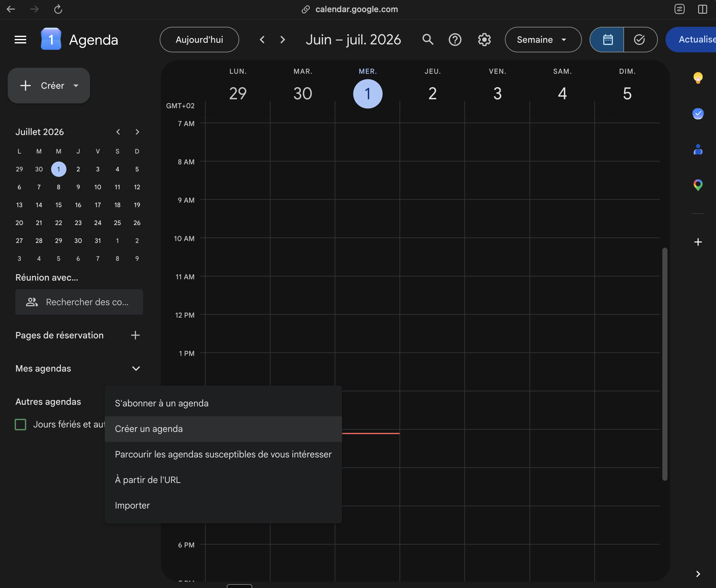Image resolution: width=716 pixels, height=588 pixels.
Task: Switch to tasks checkmark view
Action: pos(640,40)
